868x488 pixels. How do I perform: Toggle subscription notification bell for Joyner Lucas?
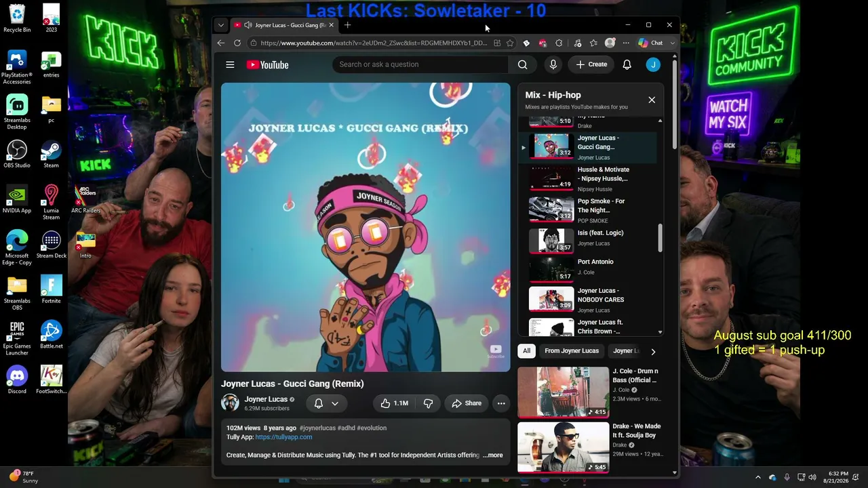319,403
